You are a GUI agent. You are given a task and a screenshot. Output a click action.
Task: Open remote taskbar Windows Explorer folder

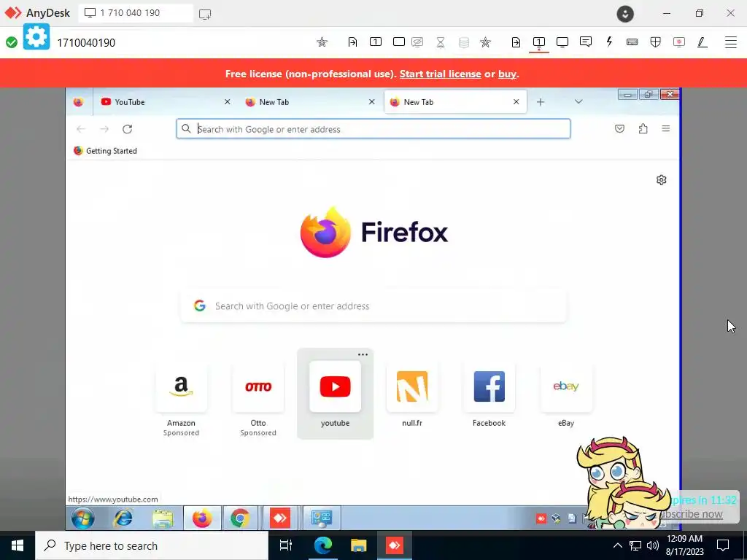pyautogui.click(x=163, y=518)
